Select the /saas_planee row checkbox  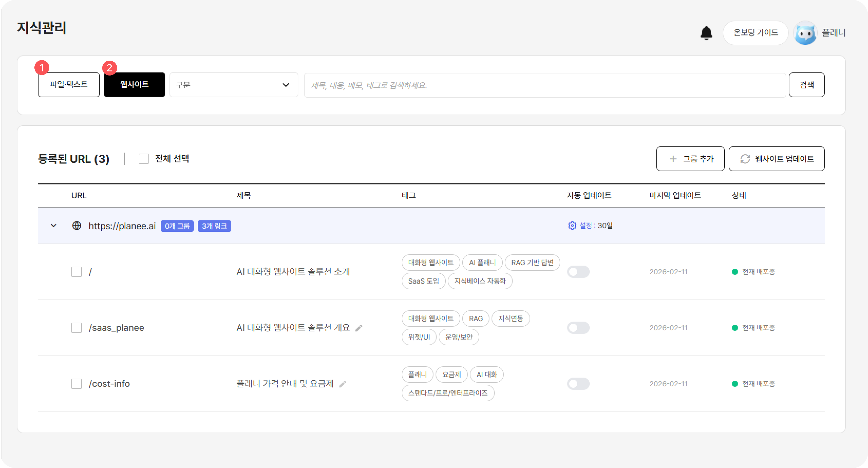(x=77, y=328)
